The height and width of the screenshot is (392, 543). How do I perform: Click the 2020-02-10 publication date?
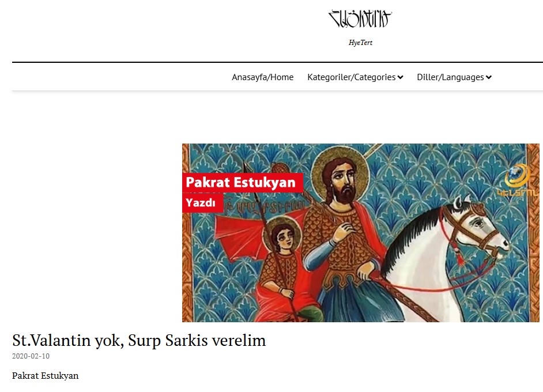pyautogui.click(x=31, y=356)
